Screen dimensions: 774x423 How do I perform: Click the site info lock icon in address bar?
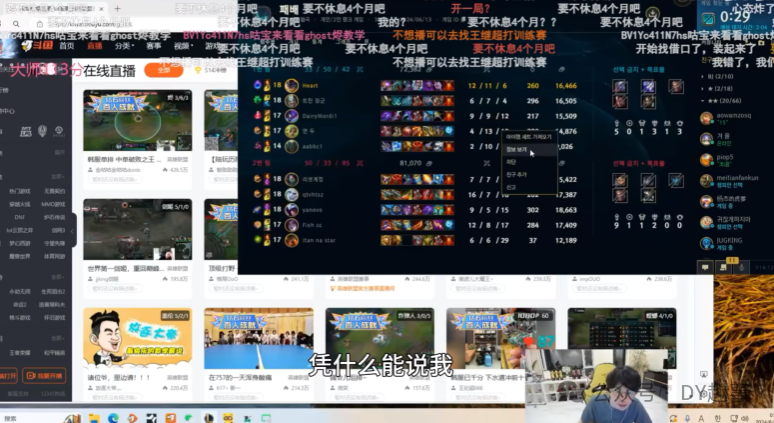[x=39, y=24]
